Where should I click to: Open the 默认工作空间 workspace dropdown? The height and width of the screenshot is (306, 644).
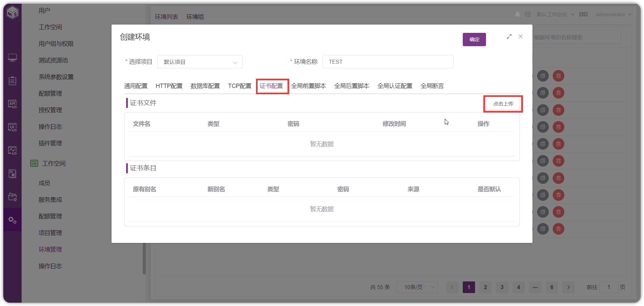(555, 15)
